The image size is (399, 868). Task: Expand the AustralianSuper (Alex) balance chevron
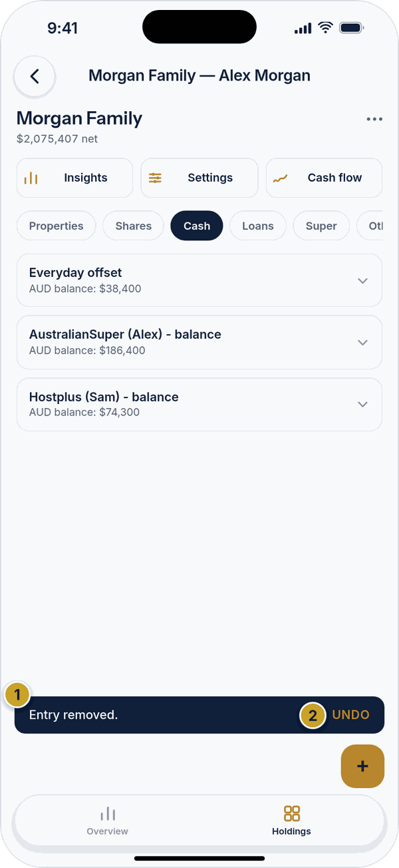[x=362, y=342]
